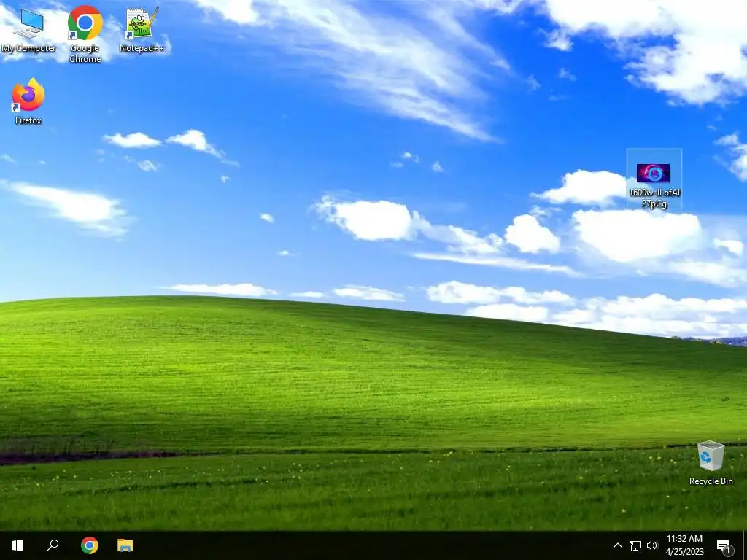Screen dimensions: 747x560
Task: Open taskbar search magnifier
Action: [53, 545]
